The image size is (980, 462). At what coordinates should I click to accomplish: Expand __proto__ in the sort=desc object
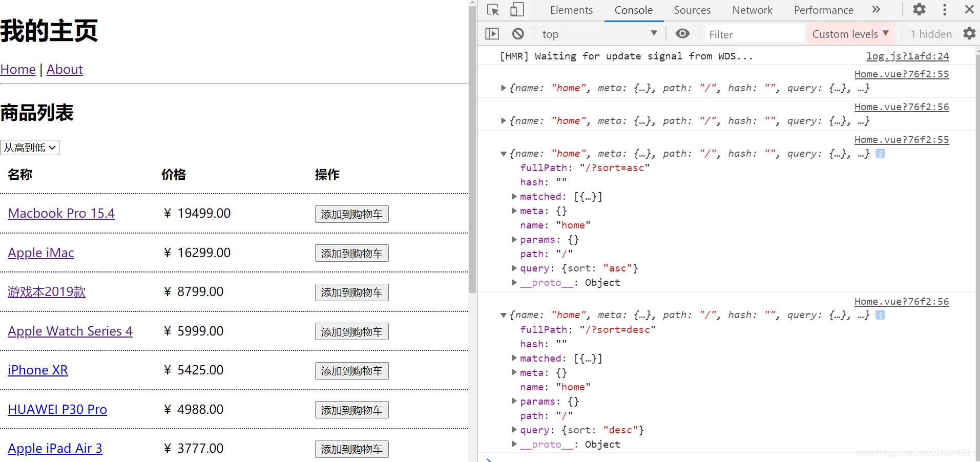pyautogui.click(x=514, y=445)
